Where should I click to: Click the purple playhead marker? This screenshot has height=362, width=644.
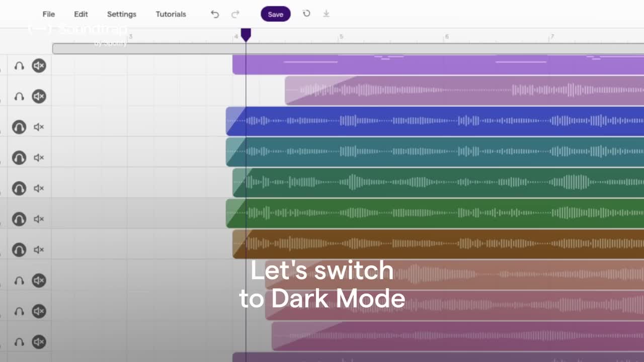(246, 35)
